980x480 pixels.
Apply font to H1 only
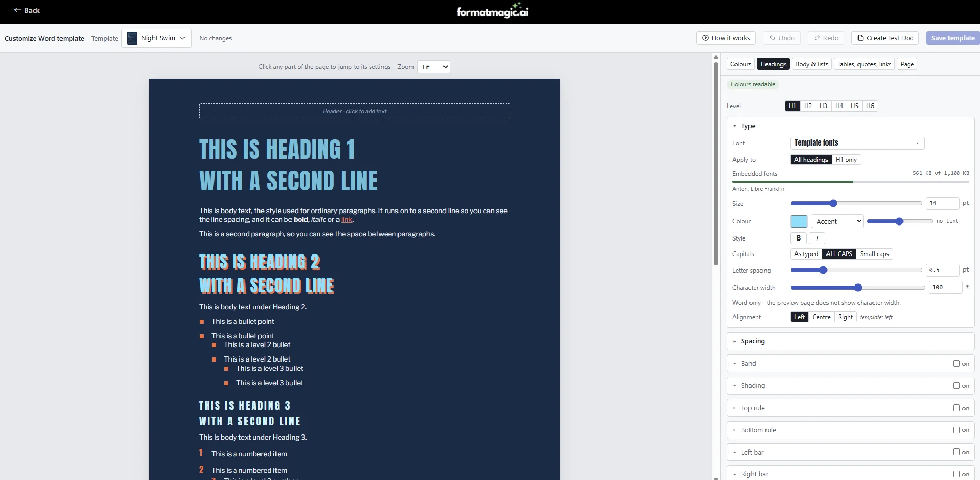coord(846,160)
